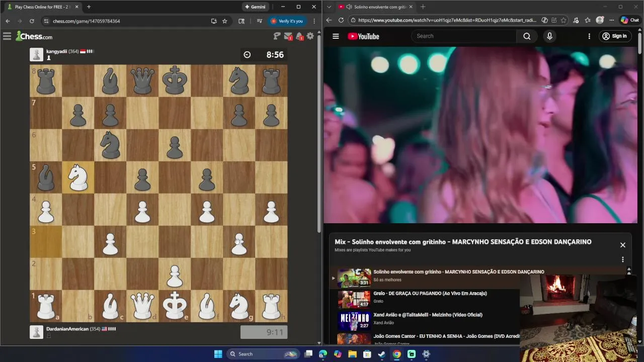Image resolution: width=644 pixels, height=362 pixels.
Task: Open the Chess.com hamburger menu
Action: point(7,36)
